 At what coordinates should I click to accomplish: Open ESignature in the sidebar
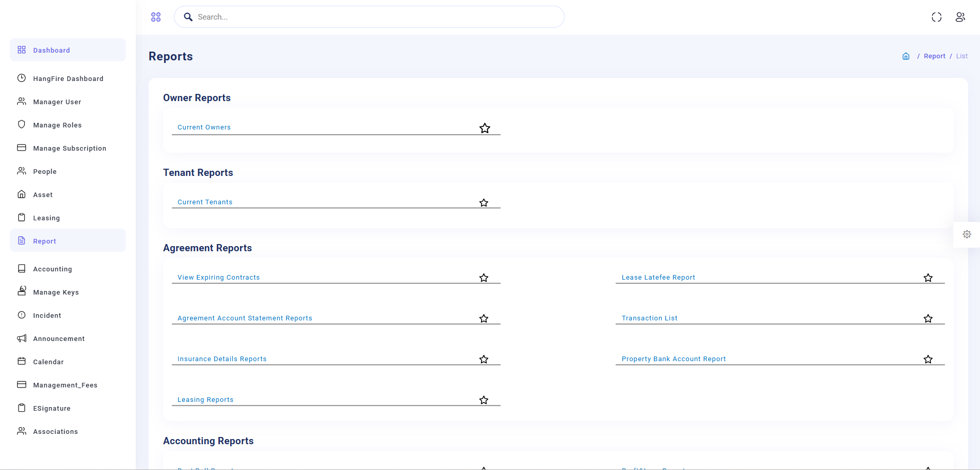point(68,408)
